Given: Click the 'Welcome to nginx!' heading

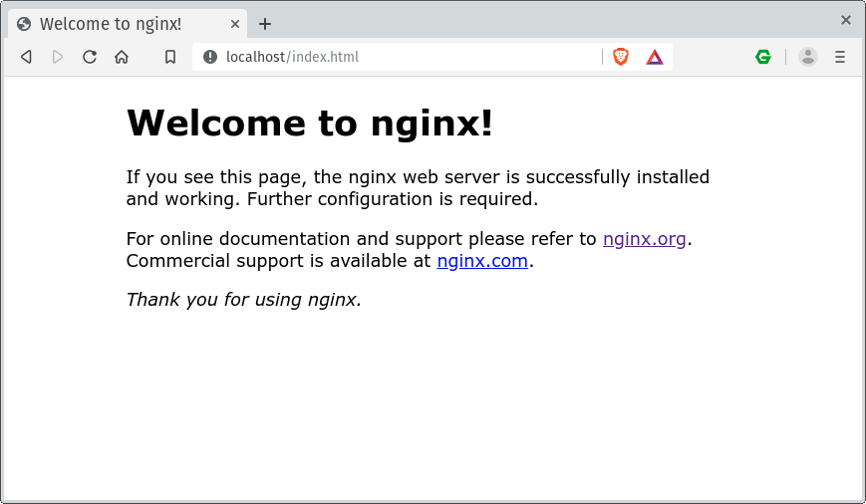Looking at the screenshot, I should (x=309, y=124).
